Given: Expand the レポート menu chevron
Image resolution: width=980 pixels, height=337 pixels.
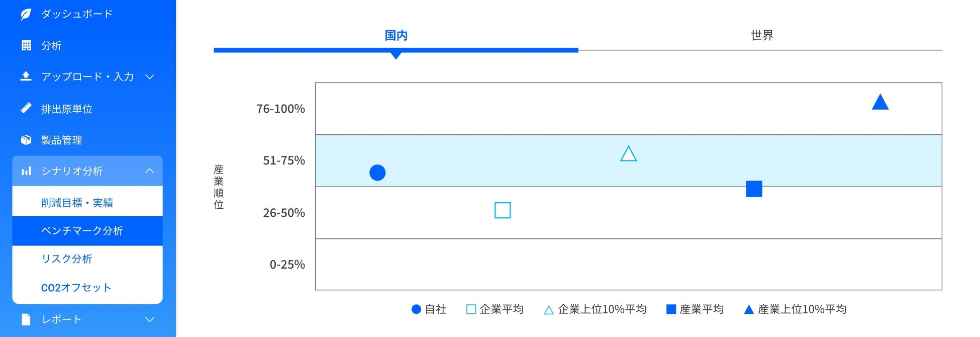Looking at the screenshot, I should pos(149,319).
